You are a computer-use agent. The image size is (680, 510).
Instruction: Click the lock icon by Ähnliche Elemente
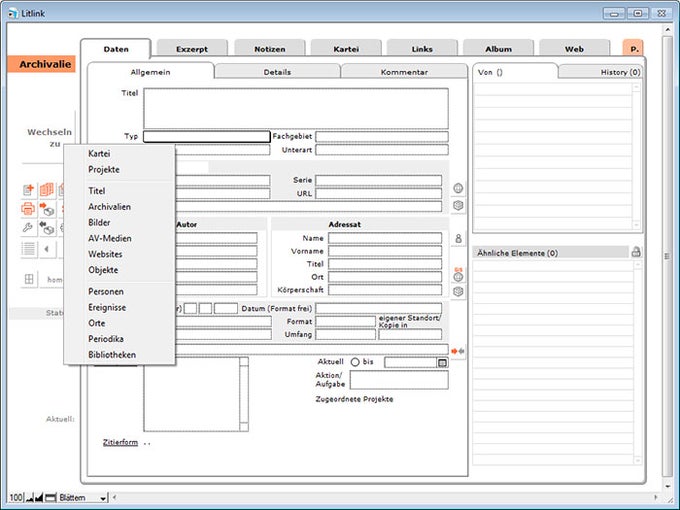(636, 252)
